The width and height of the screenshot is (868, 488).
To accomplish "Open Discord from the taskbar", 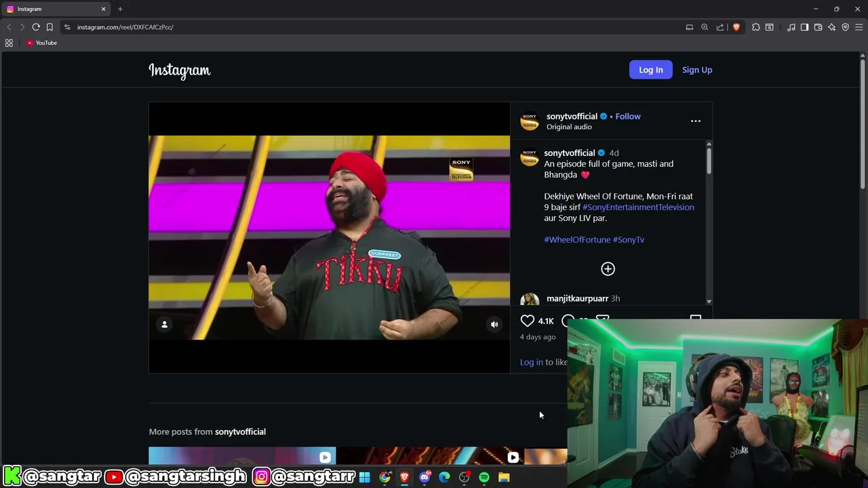I will [x=425, y=477].
